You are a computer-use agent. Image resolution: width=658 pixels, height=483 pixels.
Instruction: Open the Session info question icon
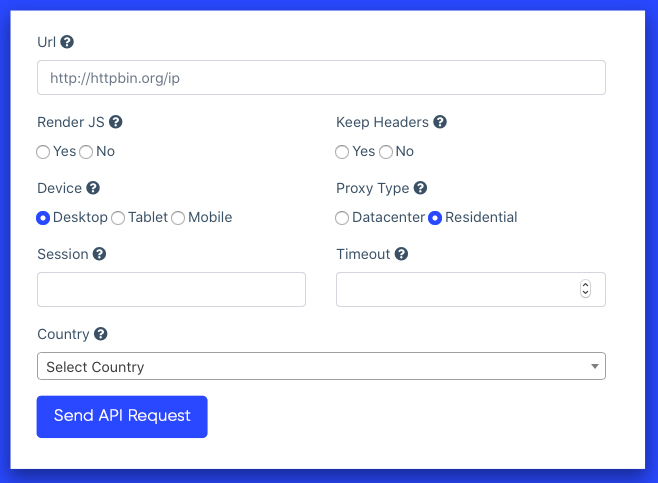pyautogui.click(x=99, y=254)
